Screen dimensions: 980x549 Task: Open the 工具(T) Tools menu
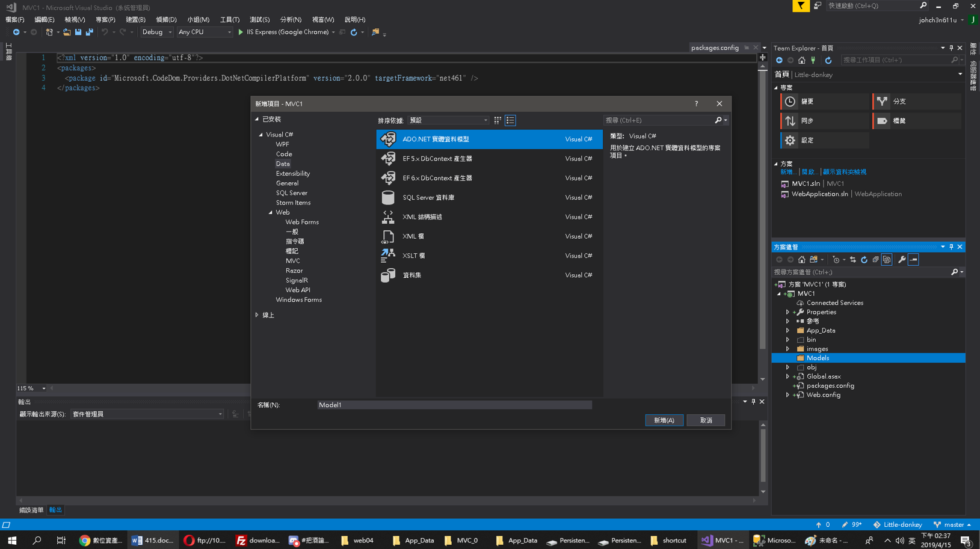pos(229,20)
